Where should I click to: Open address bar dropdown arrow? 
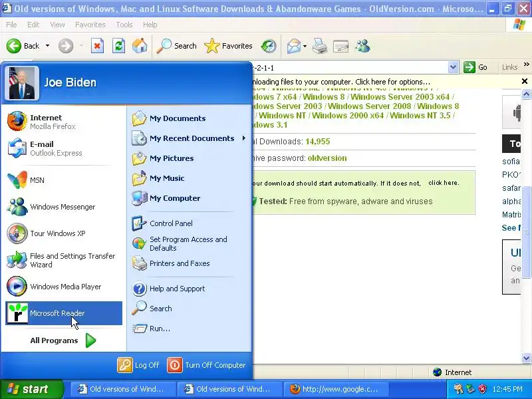[453, 67]
